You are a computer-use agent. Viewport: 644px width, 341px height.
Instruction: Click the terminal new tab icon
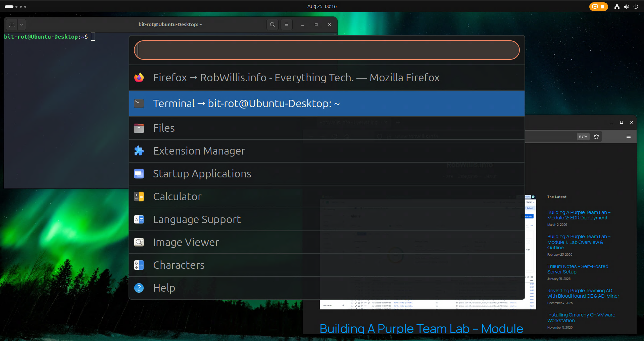coord(12,25)
